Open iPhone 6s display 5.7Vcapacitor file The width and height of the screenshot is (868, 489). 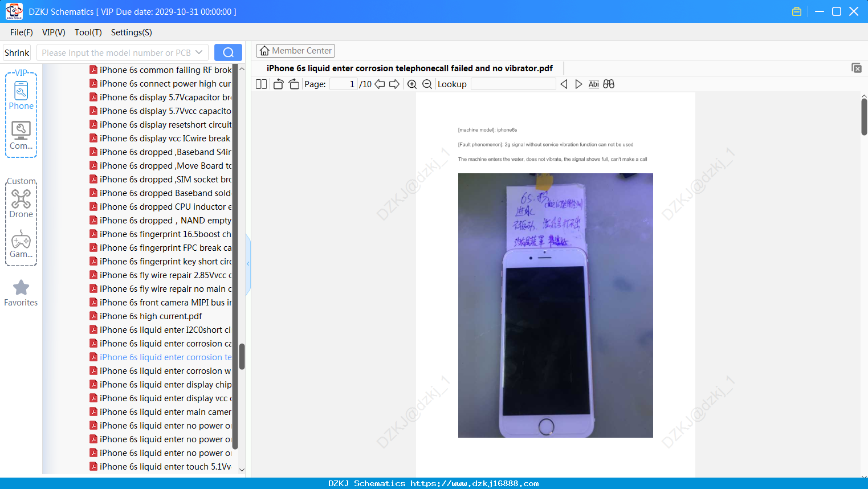(161, 97)
